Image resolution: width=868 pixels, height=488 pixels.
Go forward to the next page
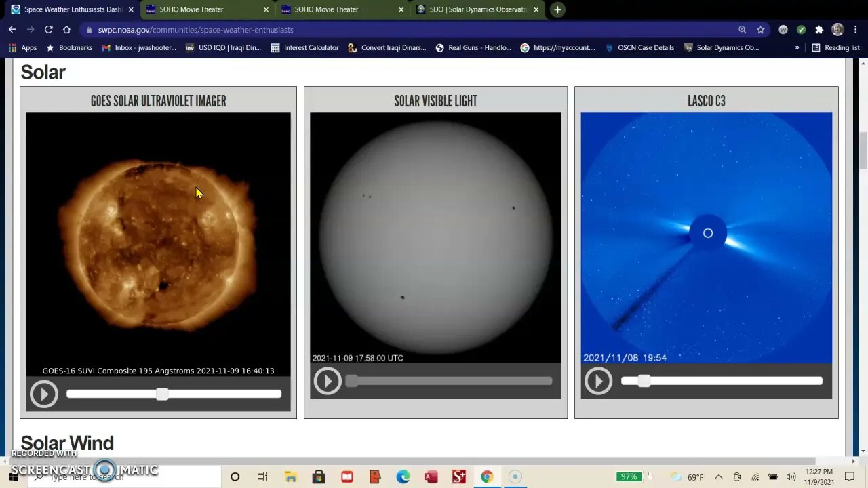30,29
